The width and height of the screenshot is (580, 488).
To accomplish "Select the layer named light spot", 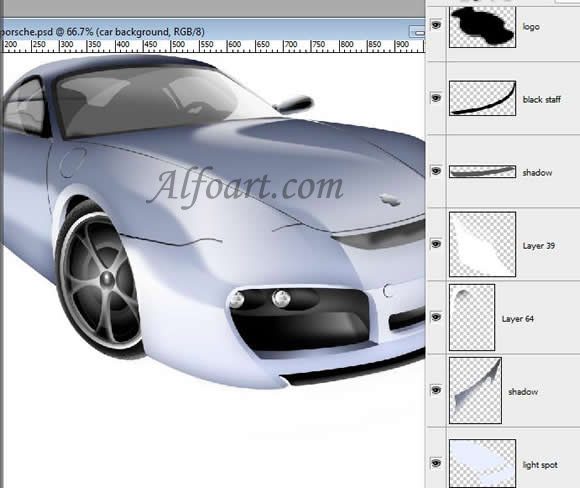I will 540,465.
